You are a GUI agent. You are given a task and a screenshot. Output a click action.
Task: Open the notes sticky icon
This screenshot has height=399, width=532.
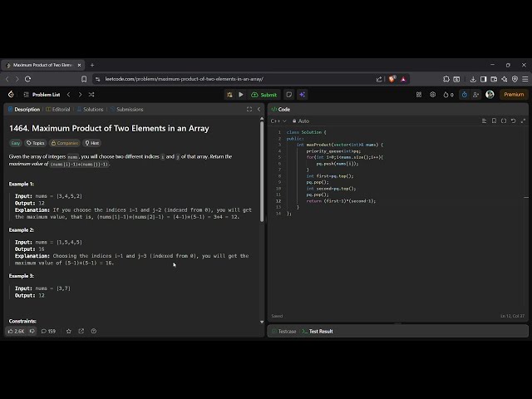click(x=289, y=95)
